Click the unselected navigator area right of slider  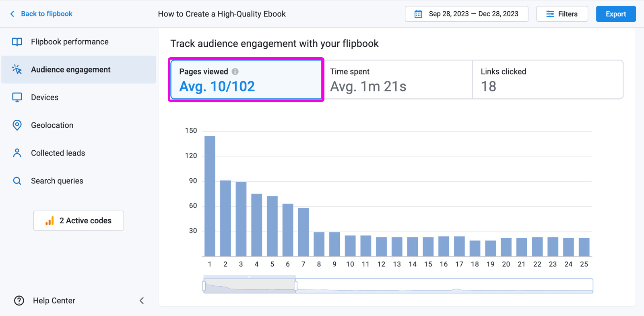[x=445, y=286]
